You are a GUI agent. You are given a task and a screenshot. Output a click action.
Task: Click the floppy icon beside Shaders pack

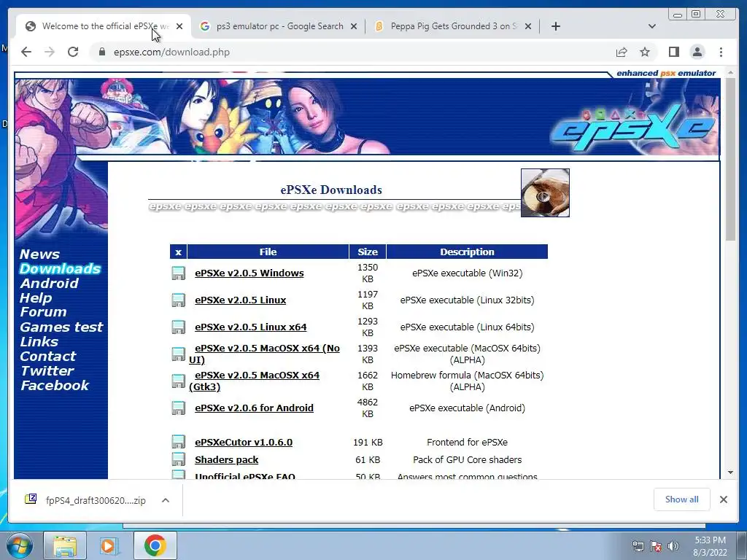pyautogui.click(x=178, y=459)
